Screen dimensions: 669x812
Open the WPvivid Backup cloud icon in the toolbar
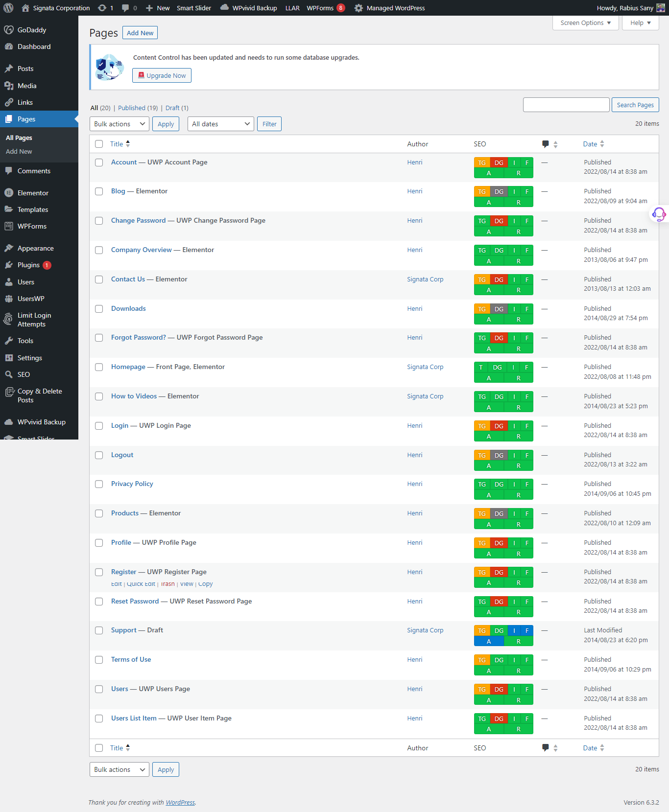[224, 8]
